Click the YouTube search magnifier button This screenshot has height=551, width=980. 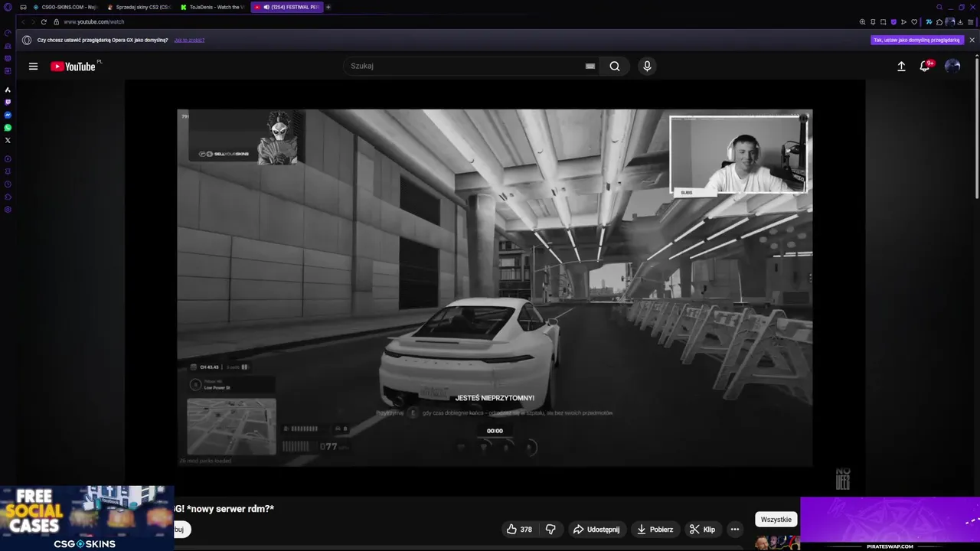(614, 66)
